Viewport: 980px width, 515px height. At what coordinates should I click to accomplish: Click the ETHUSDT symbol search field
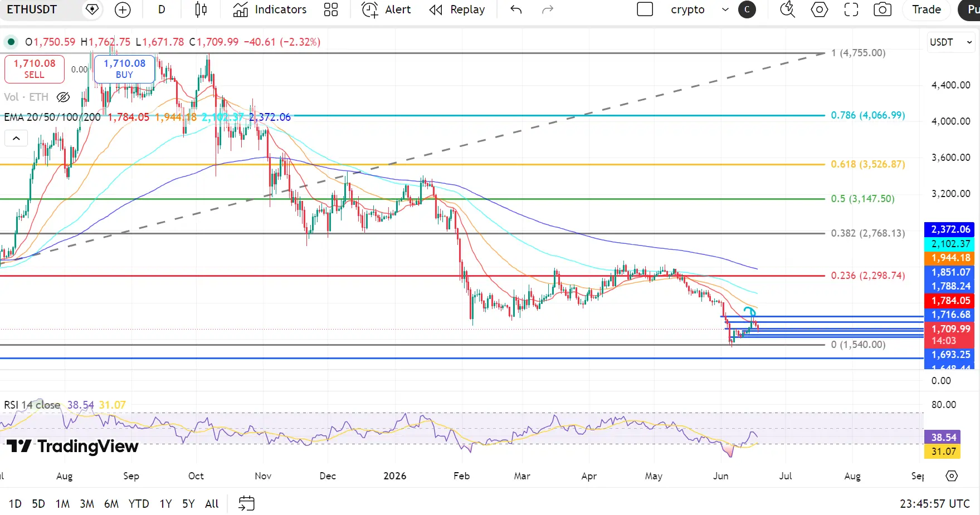39,9
